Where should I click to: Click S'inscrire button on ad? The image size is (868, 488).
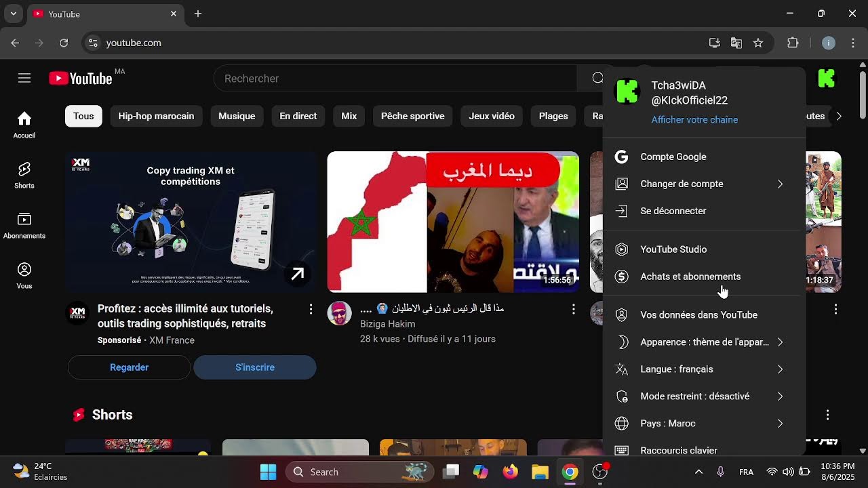pos(255,367)
